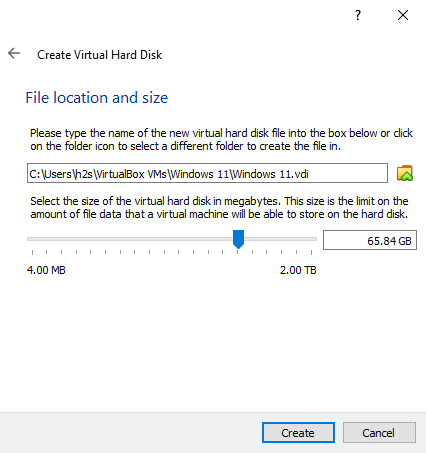
Task: Click the File location and size heading
Action: click(97, 98)
